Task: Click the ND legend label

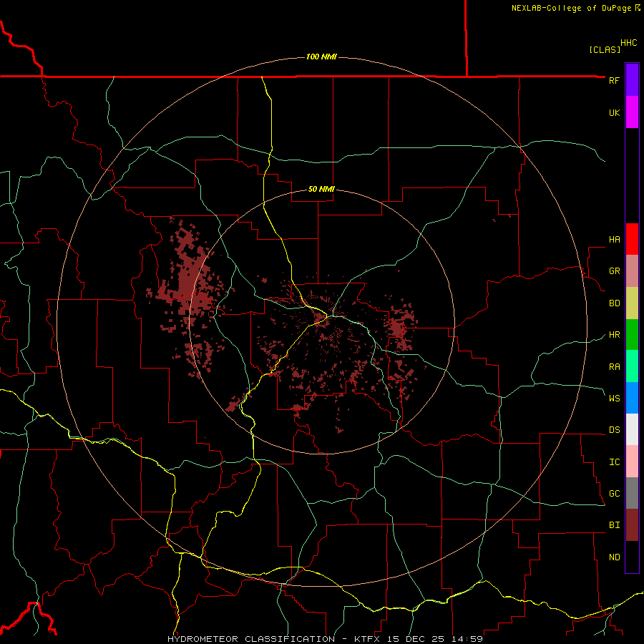Action: (615, 557)
